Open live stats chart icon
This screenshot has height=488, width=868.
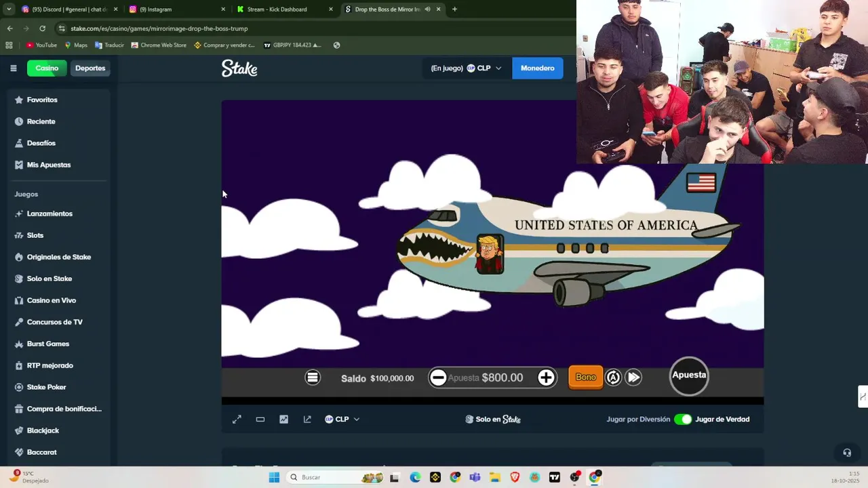click(x=283, y=420)
